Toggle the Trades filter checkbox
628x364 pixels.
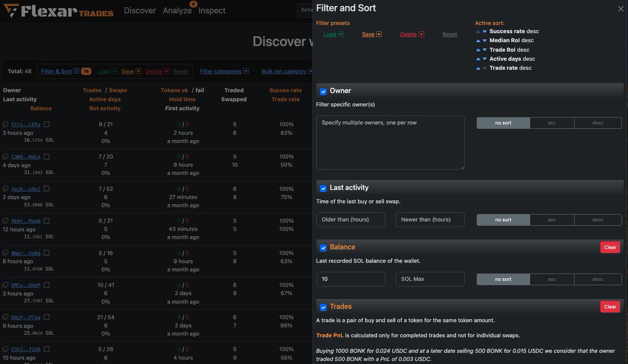323,308
